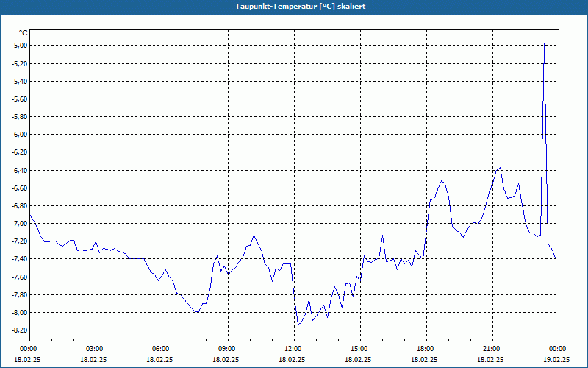Click the 12:00 time axis label
588x368 pixels.
pyautogui.click(x=294, y=349)
